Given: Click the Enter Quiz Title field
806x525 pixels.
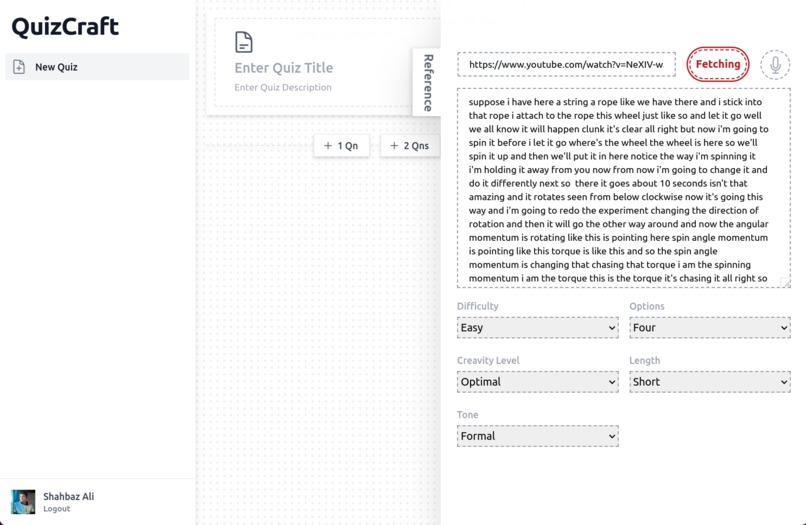Looking at the screenshot, I should click(x=284, y=68).
